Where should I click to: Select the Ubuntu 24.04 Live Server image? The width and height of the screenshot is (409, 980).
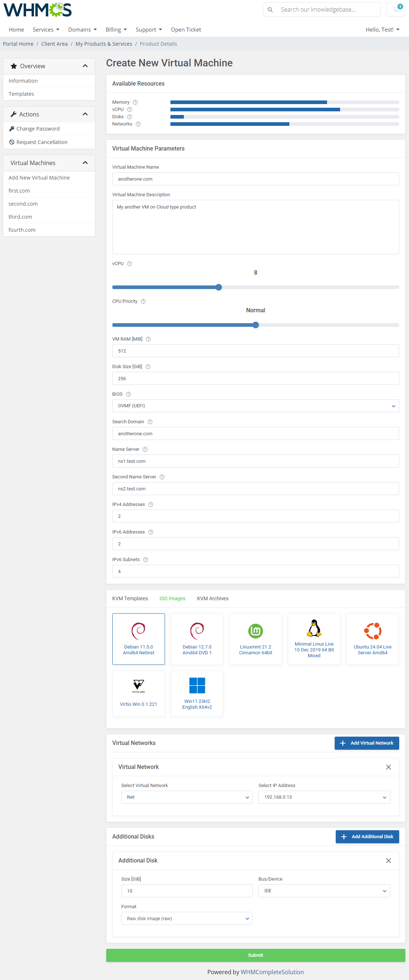[x=372, y=639]
